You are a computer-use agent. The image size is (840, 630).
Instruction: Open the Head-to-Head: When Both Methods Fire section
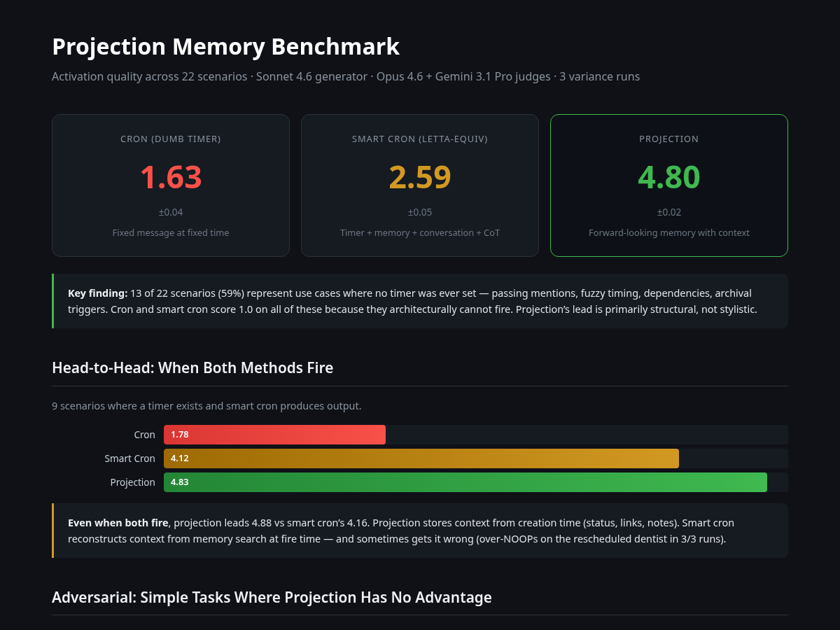coord(192,367)
